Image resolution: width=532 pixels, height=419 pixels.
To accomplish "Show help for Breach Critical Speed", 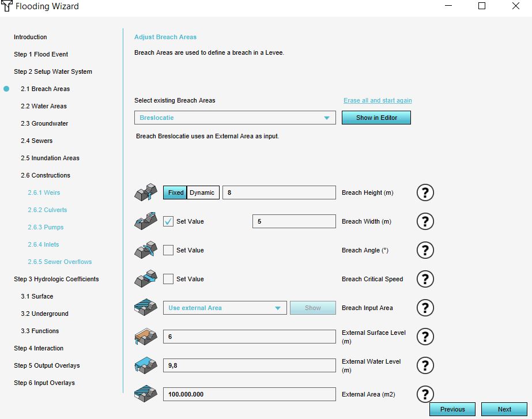I will point(425,279).
